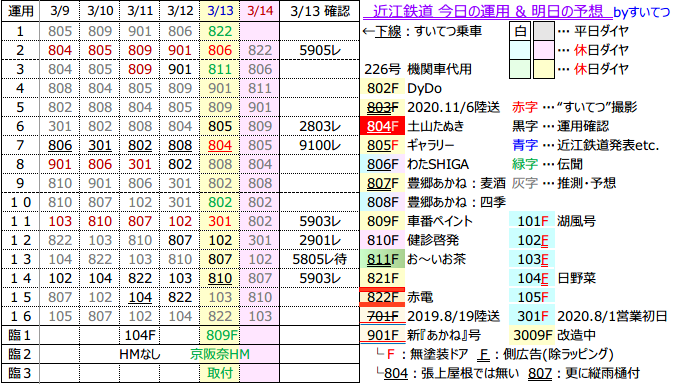Click 5805レ待 confirmation in row 13
Viewport: 678px width, 384px height.
320,259
